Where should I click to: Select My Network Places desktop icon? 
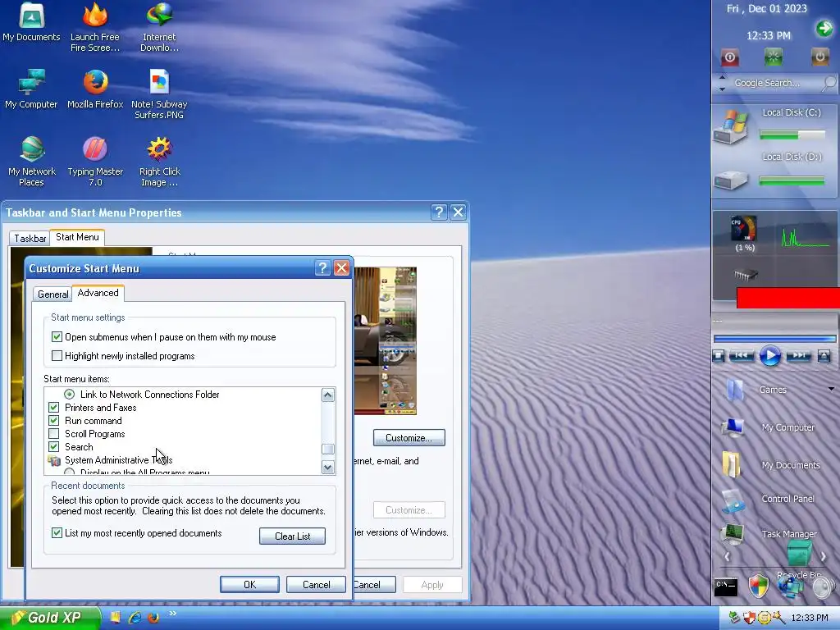32,162
